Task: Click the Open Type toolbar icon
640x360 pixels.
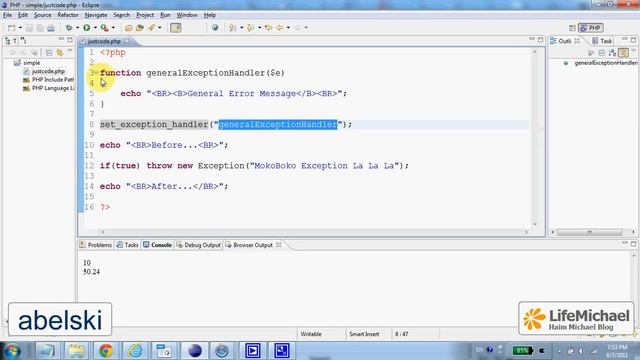Action: pos(128,28)
